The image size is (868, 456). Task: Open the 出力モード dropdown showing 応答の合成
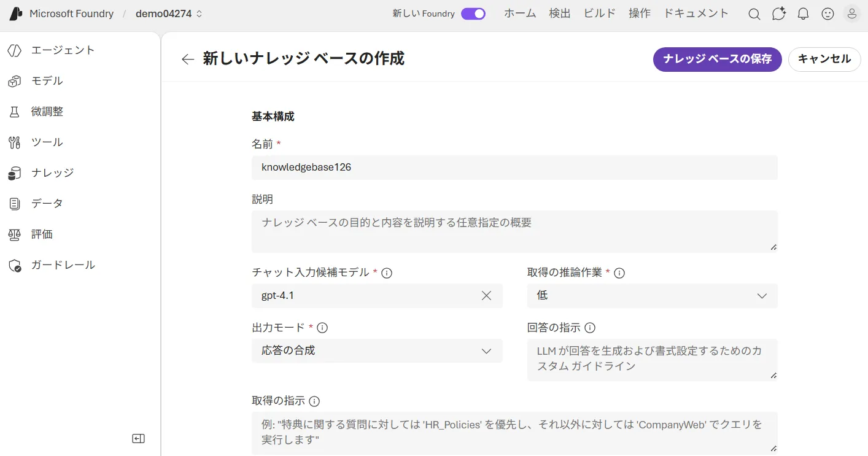click(x=377, y=351)
